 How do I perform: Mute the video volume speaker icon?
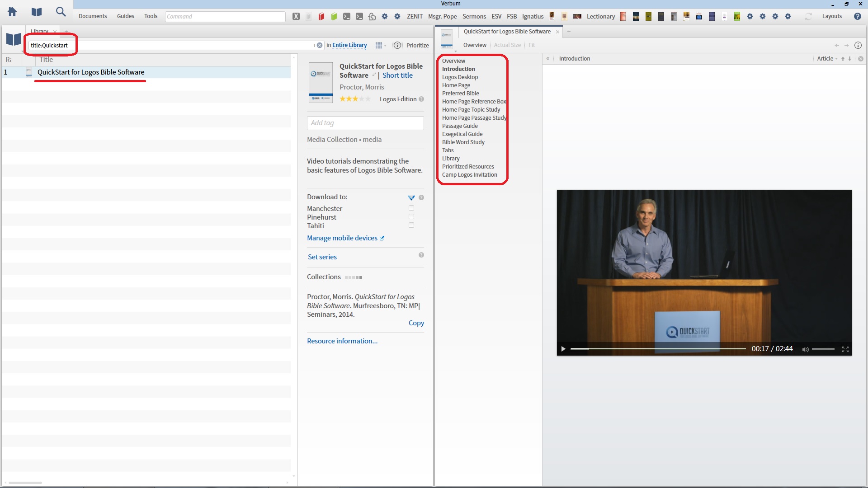click(x=805, y=349)
